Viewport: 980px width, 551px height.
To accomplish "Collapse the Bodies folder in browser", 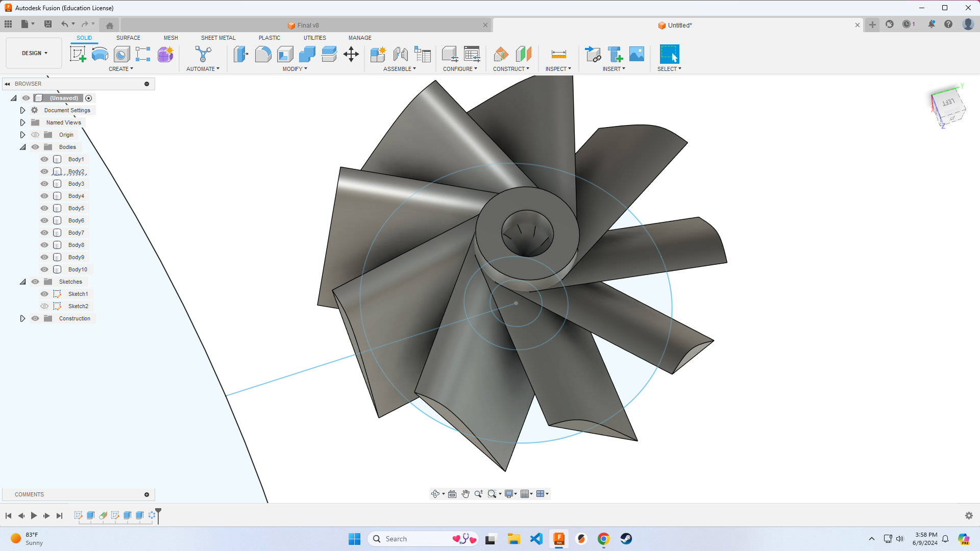I will (x=23, y=146).
